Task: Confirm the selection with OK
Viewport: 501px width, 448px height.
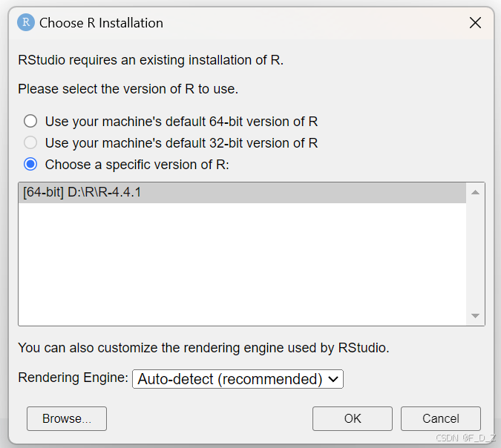Action: click(353, 418)
